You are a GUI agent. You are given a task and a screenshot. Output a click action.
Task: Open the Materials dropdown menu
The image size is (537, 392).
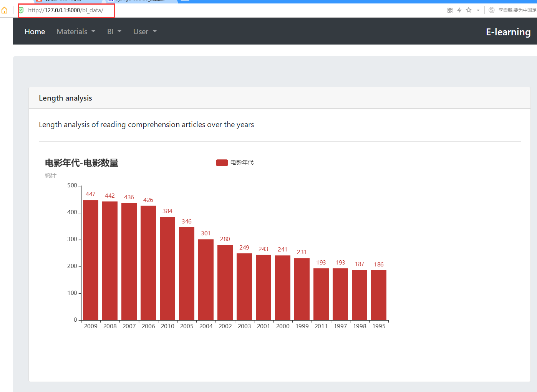(x=76, y=31)
